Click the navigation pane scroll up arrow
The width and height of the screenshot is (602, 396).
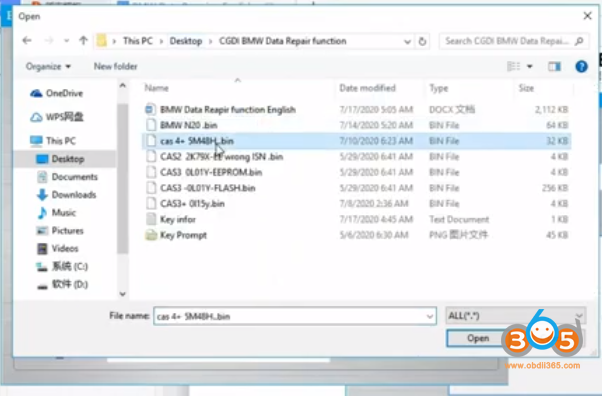(x=122, y=86)
